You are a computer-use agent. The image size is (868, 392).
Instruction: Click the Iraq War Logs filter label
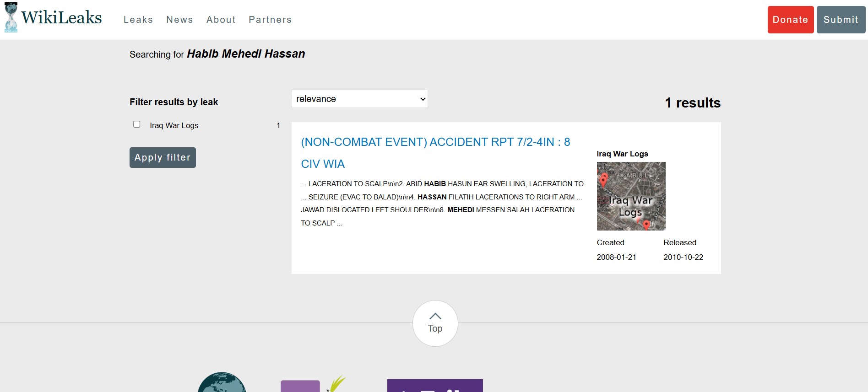[x=174, y=125]
